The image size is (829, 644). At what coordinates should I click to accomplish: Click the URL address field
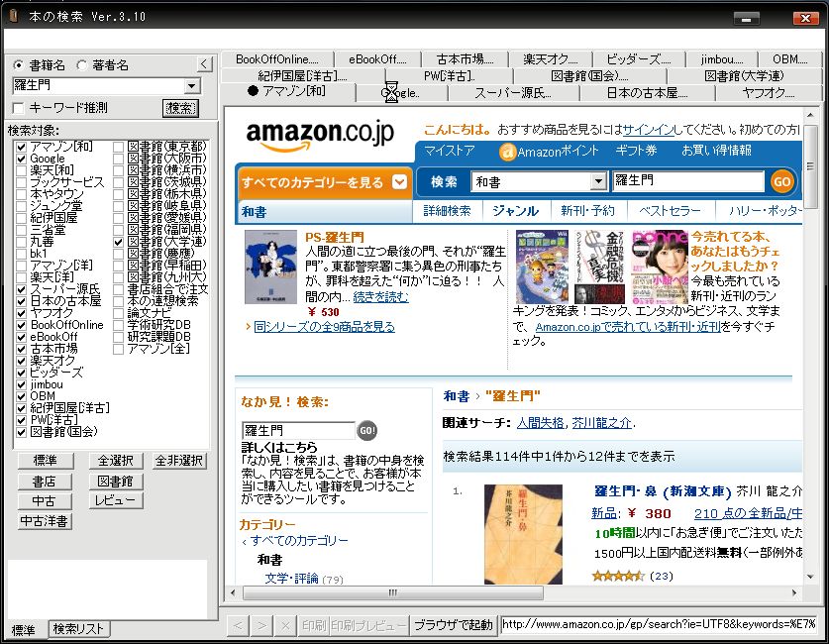(x=659, y=625)
